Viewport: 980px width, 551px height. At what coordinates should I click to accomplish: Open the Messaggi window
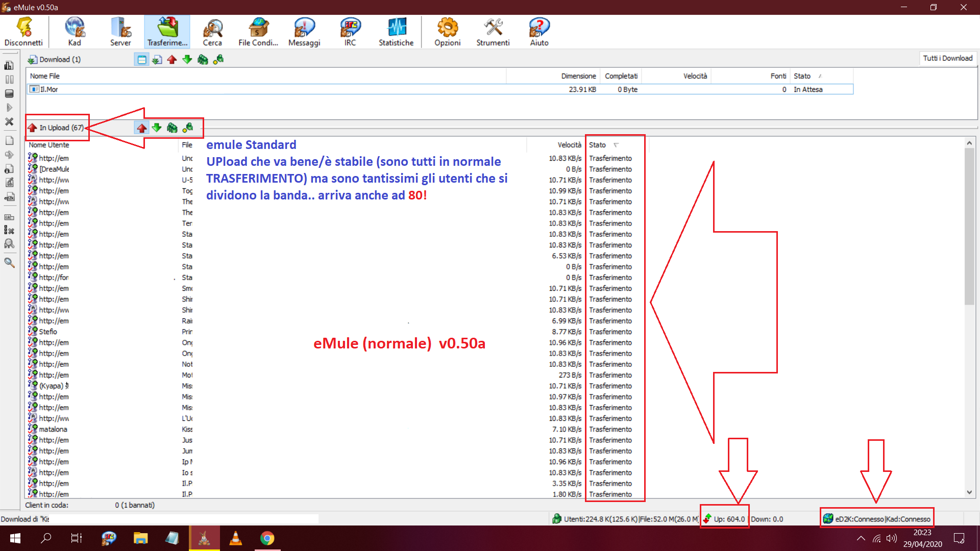(304, 32)
